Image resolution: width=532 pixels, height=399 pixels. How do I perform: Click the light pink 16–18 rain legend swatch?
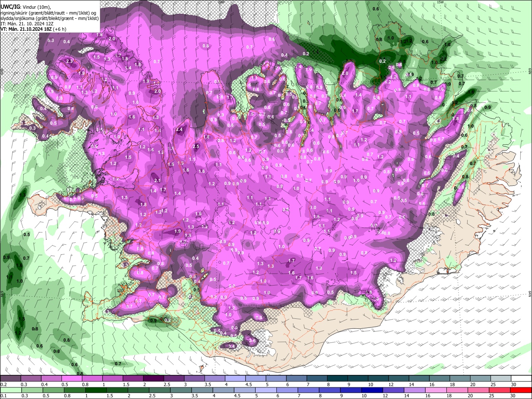pyautogui.click(x=436, y=390)
